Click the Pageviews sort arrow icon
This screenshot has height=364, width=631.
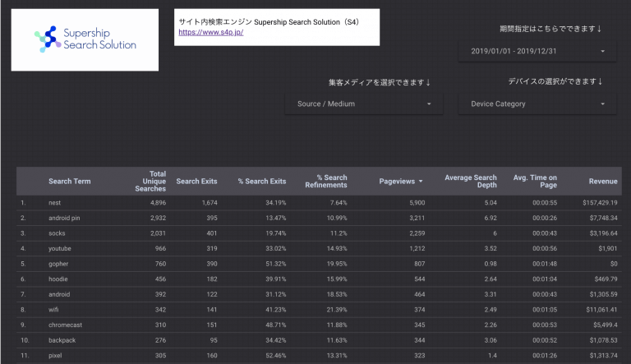[x=421, y=182]
